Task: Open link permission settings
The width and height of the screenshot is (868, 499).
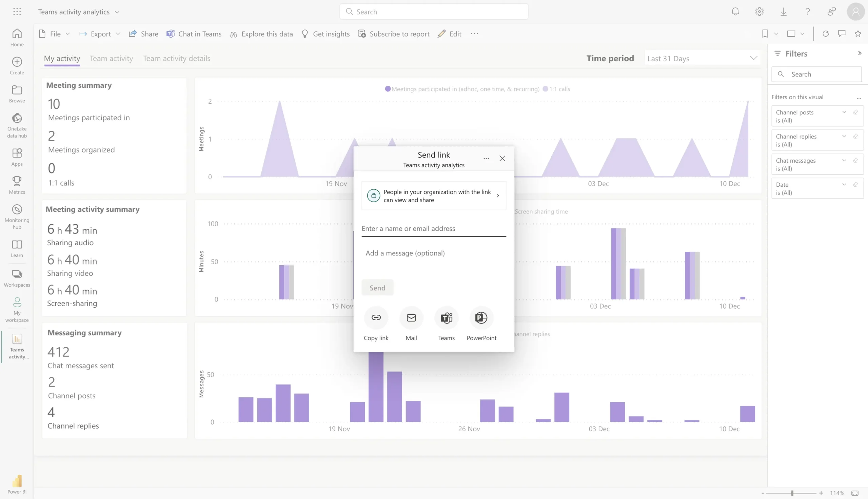Action: (433, 196)
